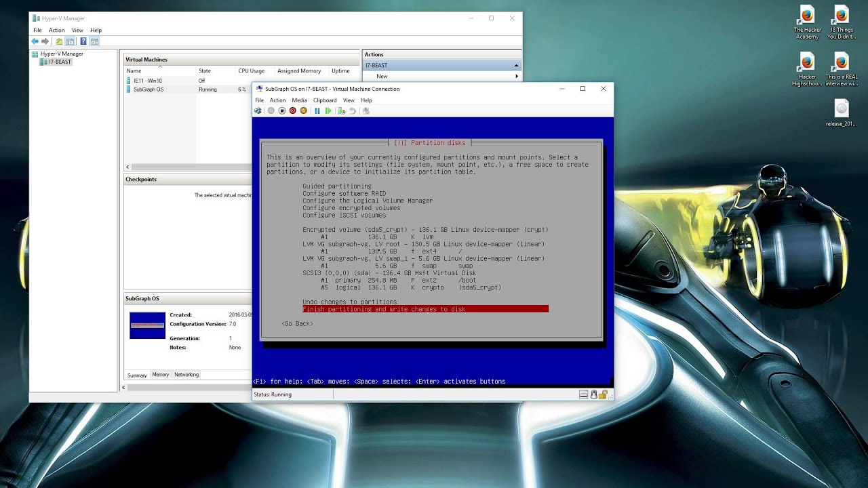The image size is (868, 488).
Task: Open Clipboard menu in Virtual Machine Connection
Action: (325, 100)
